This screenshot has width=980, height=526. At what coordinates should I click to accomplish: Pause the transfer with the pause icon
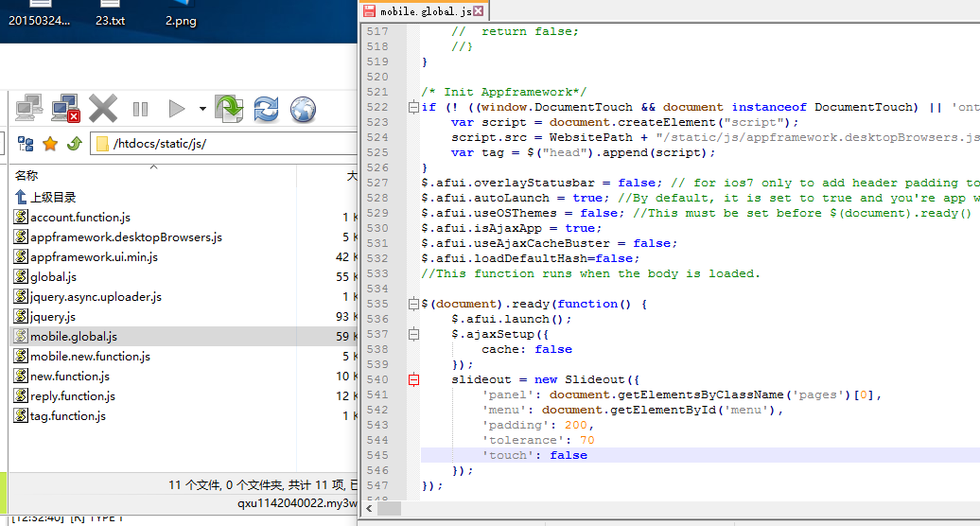point(141,110)
